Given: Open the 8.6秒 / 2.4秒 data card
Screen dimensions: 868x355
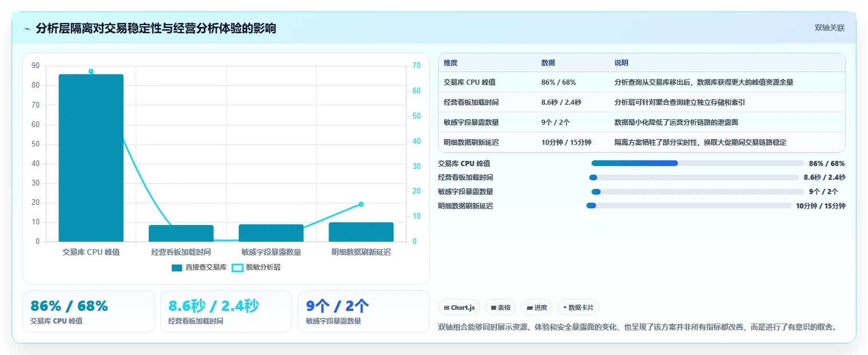Looking at the screenshot, I should (226, 311).
